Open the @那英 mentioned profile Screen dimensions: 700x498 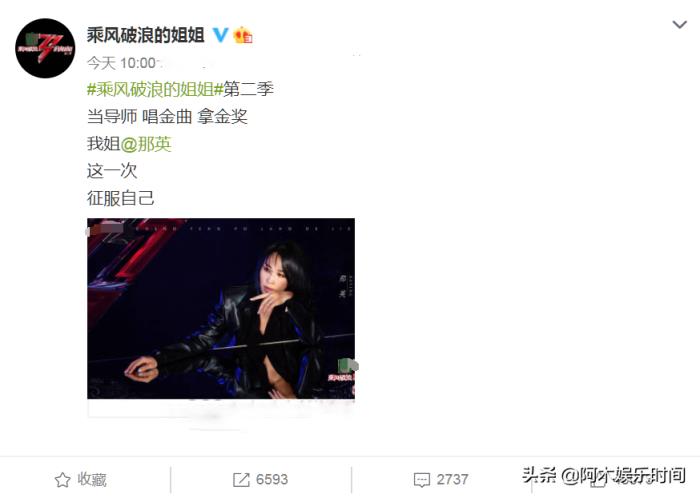146,144
